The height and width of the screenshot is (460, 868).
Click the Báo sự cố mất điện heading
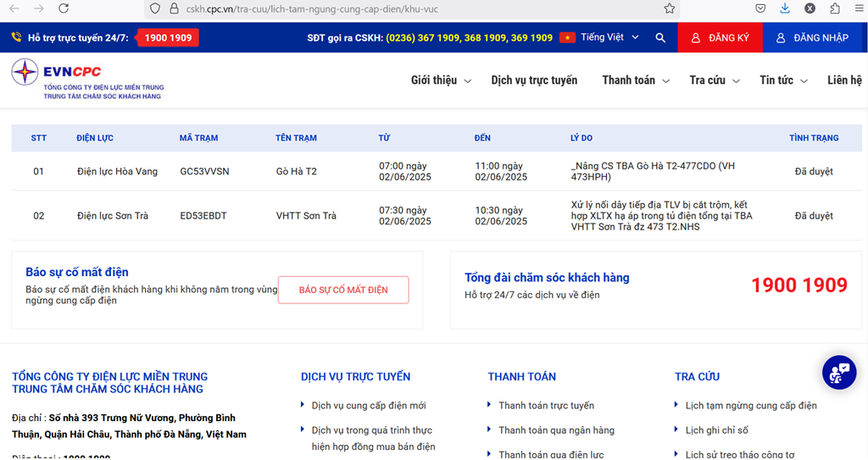(x=77, y=272)
